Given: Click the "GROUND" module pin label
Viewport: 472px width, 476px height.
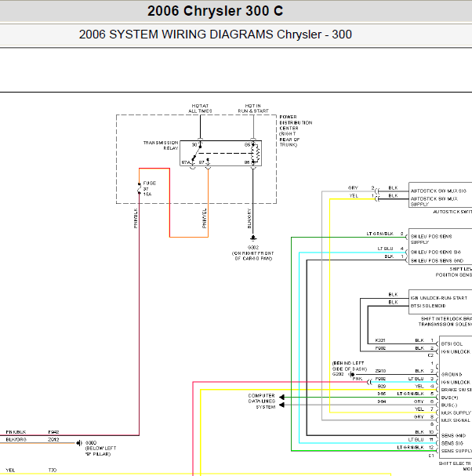Looking at the screenshot, I should pos(452,375).
